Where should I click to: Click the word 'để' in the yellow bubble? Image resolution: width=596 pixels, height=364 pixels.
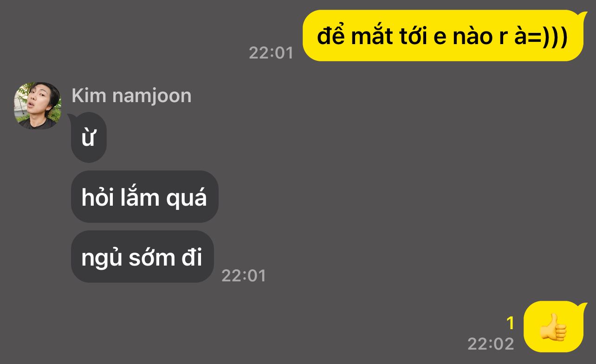[331, 36]
